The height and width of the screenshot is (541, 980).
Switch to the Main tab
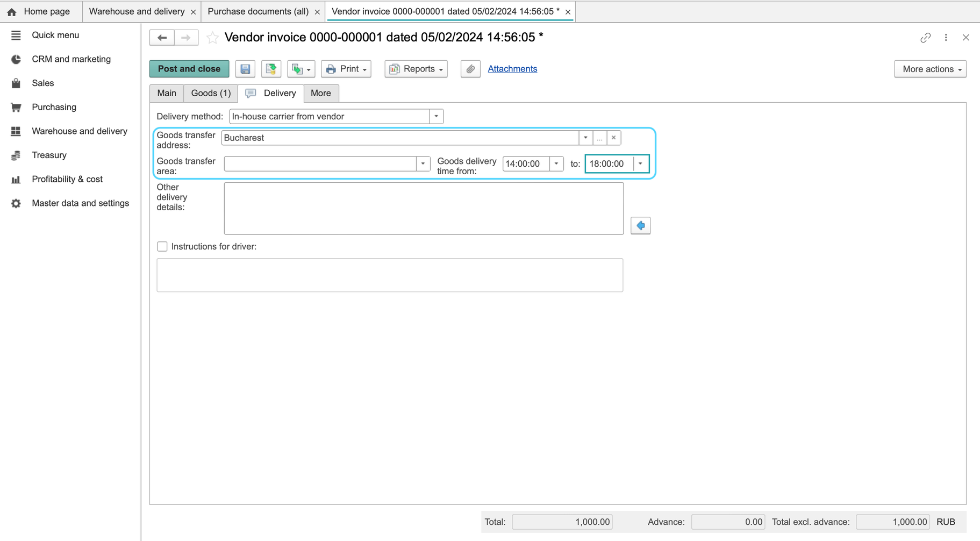pos(167,93)
